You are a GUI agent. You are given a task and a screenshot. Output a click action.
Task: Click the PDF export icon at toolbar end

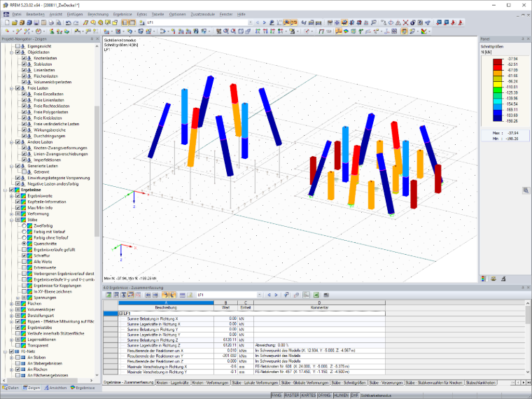(x=461, y=22)
